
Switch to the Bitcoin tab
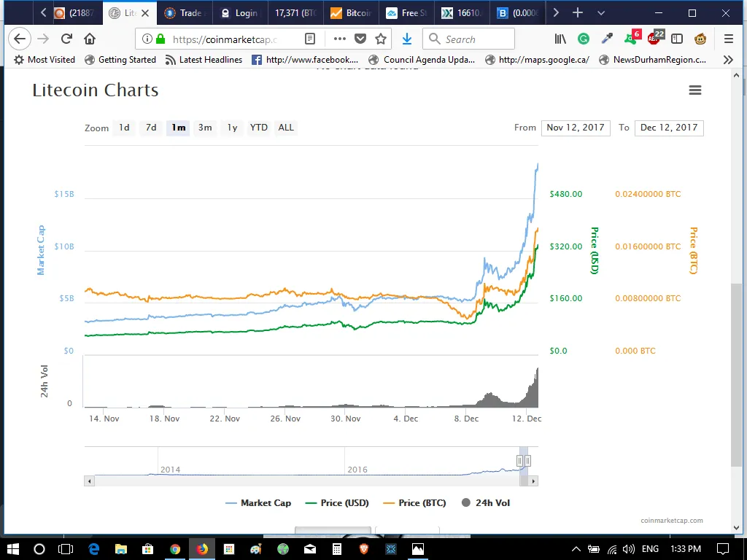[351, 13]
